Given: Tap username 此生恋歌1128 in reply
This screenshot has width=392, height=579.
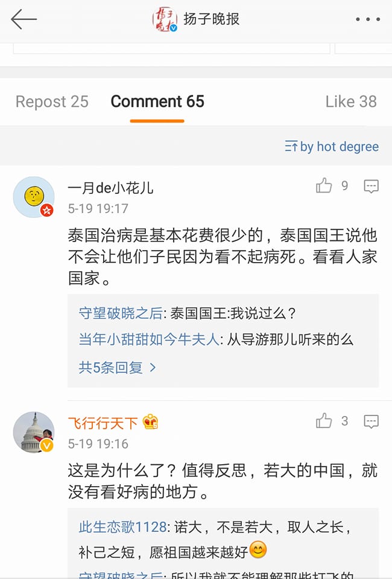Looking at the screenshot, I should pyautogui.click(x=122, y=526).
